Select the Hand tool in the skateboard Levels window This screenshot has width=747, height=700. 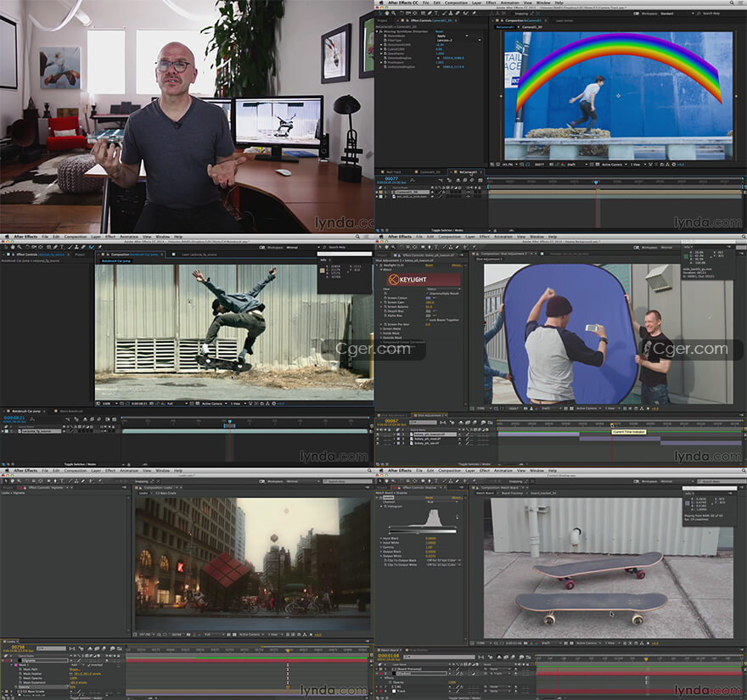coord(386,481)
